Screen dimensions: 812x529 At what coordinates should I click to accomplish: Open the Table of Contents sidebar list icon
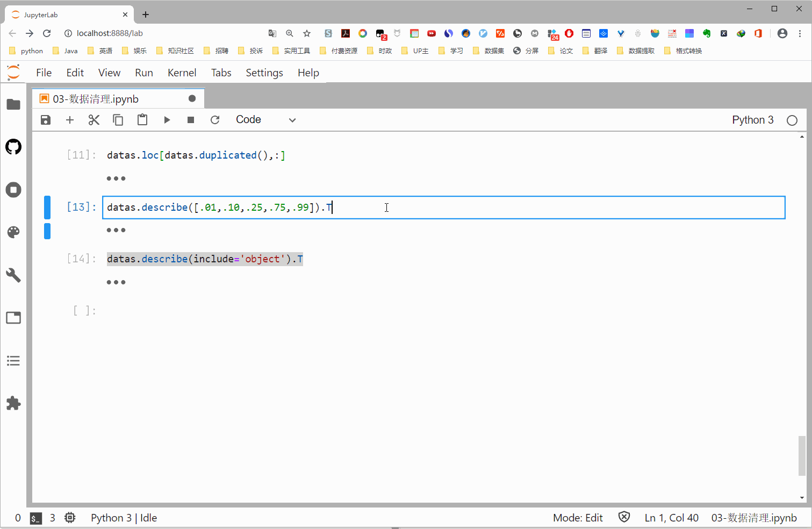tap(13, 361)
